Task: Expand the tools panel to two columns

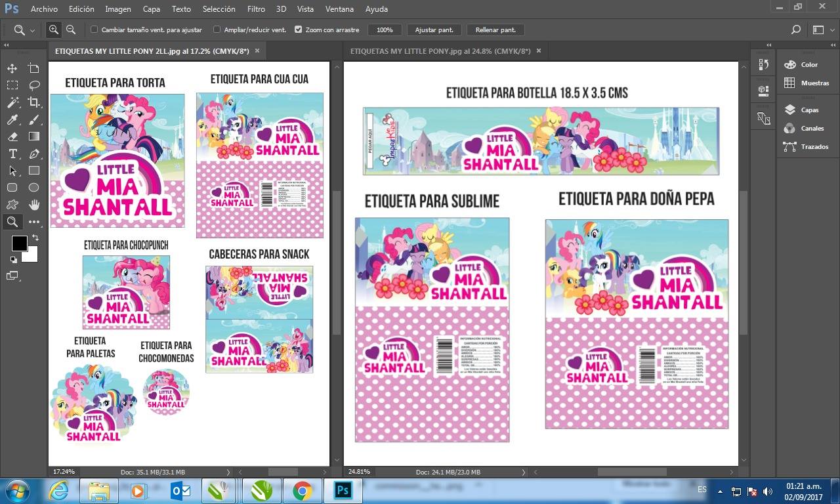Action: (x=7, y=45)
